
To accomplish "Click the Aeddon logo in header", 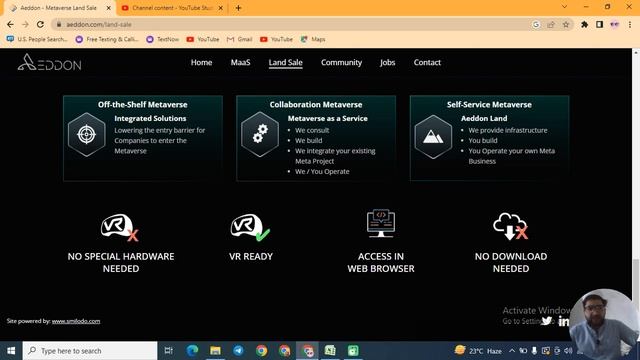I will 49,62.
